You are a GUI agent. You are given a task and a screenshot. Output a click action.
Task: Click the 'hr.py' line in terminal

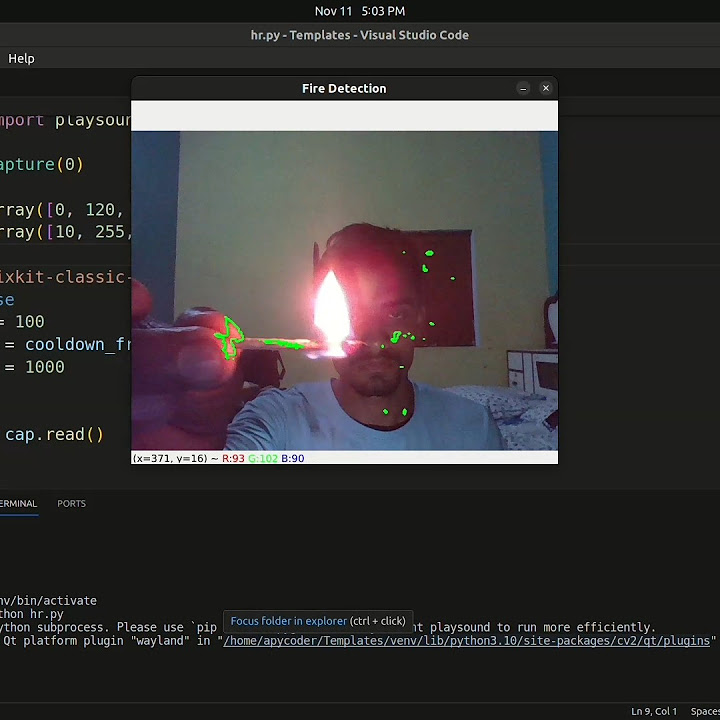(32, 614)
